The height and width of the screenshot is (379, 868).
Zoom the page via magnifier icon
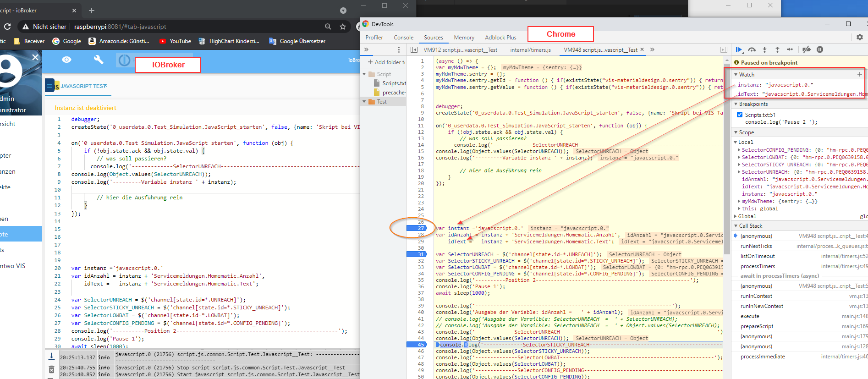pos(328,27)
